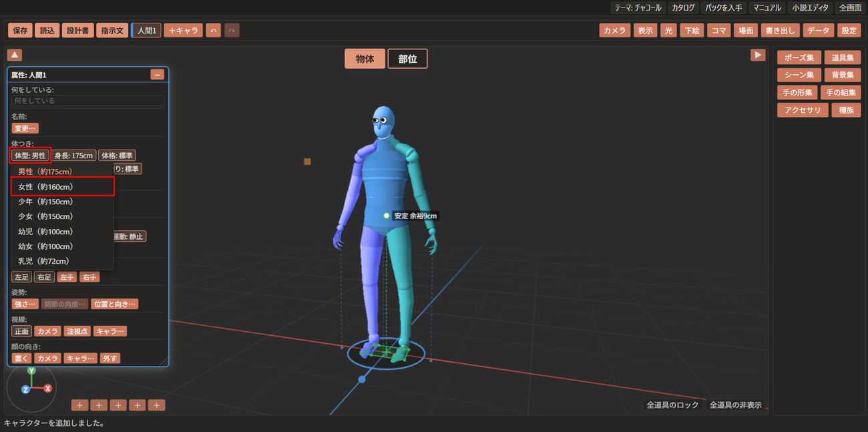Open the 体型: 男性 body type dropdown
This screenshot has width=868, height=432.
click(x=30, y=156)
